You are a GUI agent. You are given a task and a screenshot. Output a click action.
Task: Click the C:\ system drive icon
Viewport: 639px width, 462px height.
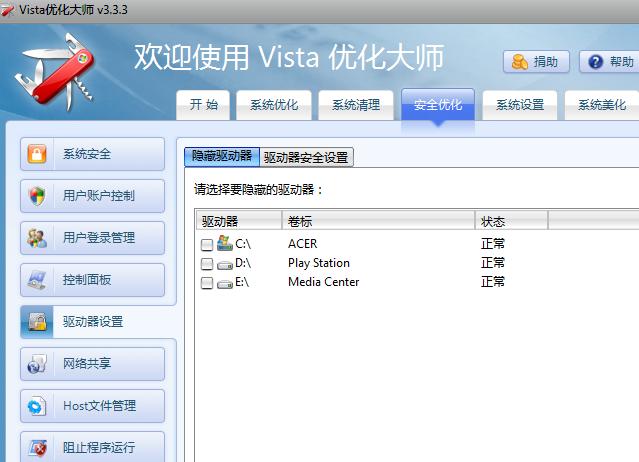(x=225, y=243)
